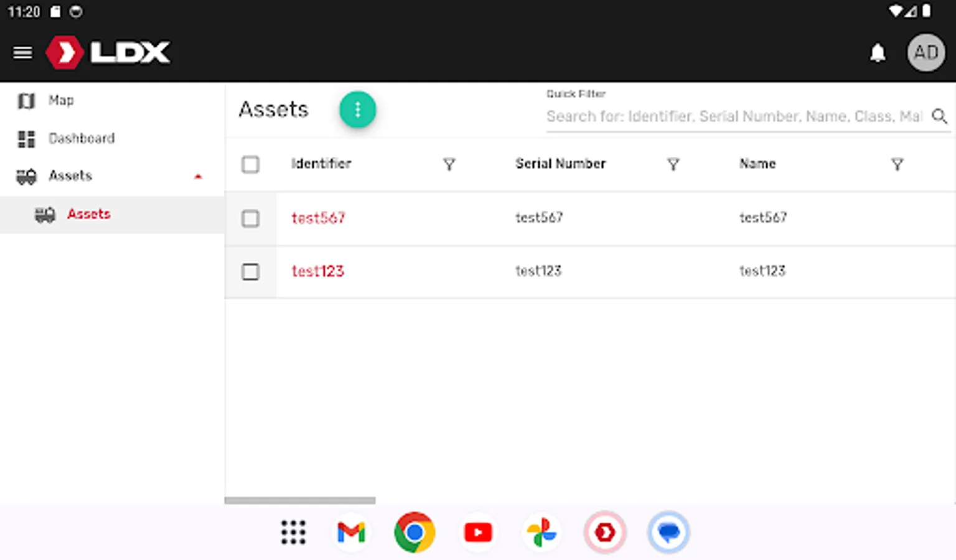Open the notifications bell

click(x=878, y=53)
